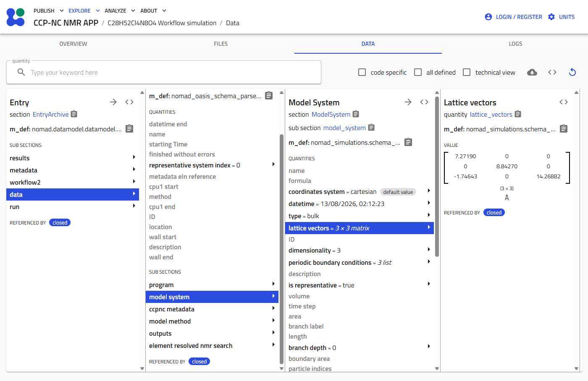588x381 pixels.
Task: Switch to the Files tab
Action: [221, 44]
